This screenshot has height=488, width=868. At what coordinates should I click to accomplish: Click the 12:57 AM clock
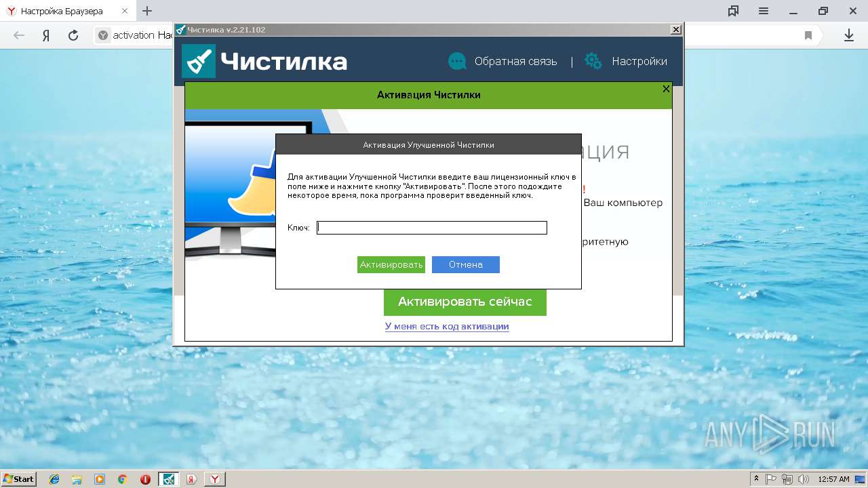[x=833, y=479]
